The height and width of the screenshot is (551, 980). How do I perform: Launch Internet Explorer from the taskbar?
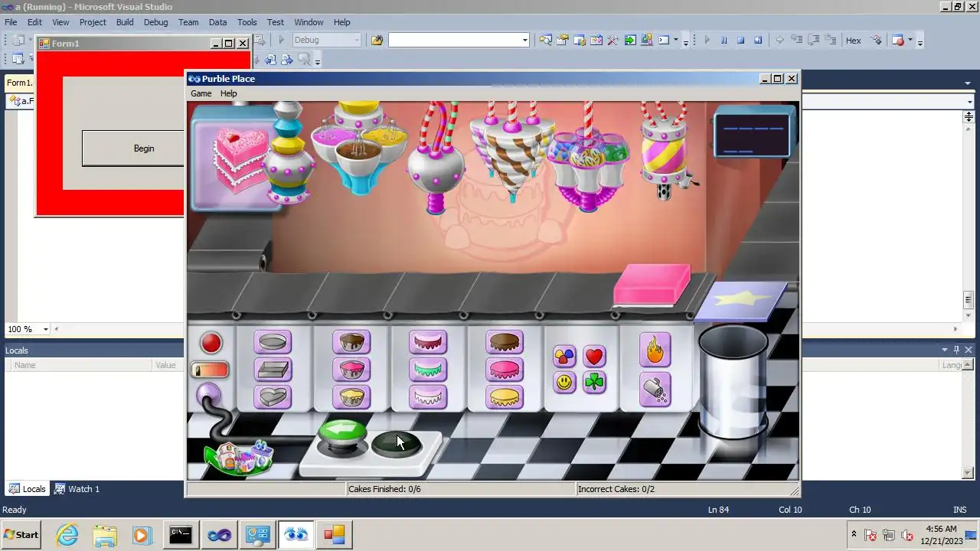pyautogui.click(x=67, y=535)
